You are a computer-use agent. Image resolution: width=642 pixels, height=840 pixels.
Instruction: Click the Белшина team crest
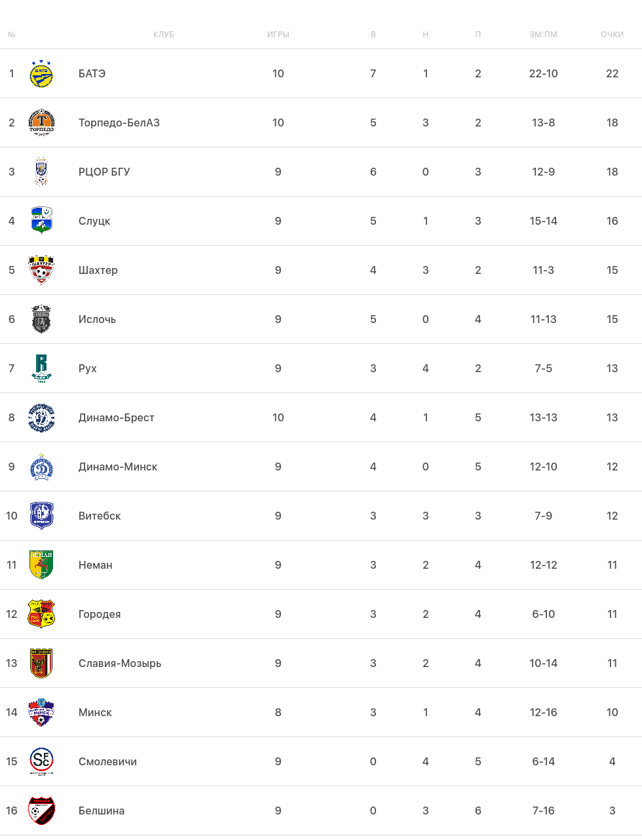point(41,811)
